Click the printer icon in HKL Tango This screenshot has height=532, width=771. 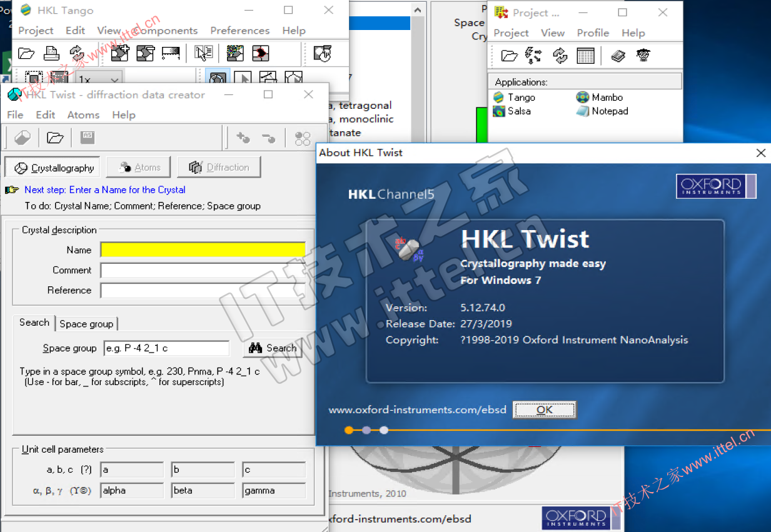tap(51, 53)
